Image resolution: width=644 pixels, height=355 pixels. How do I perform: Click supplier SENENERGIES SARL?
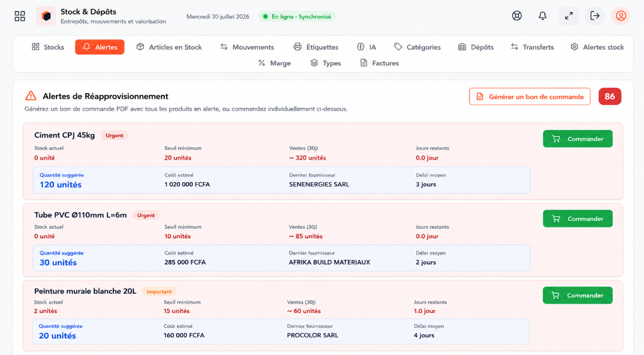pos(319,184)
